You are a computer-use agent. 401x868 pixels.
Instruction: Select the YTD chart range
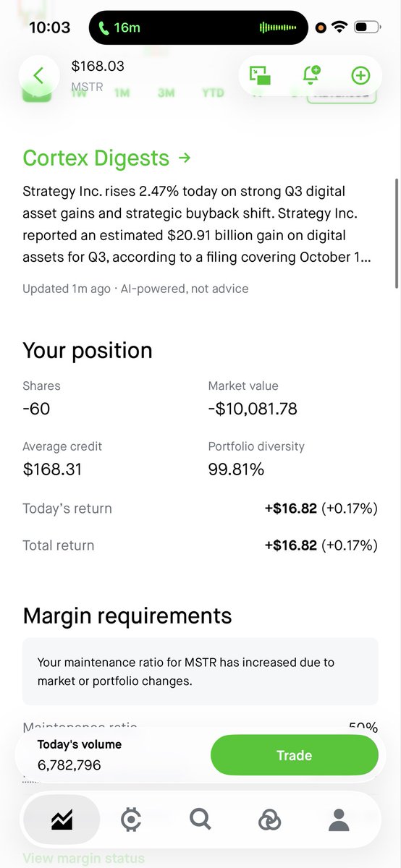click(x=213, y=93)
